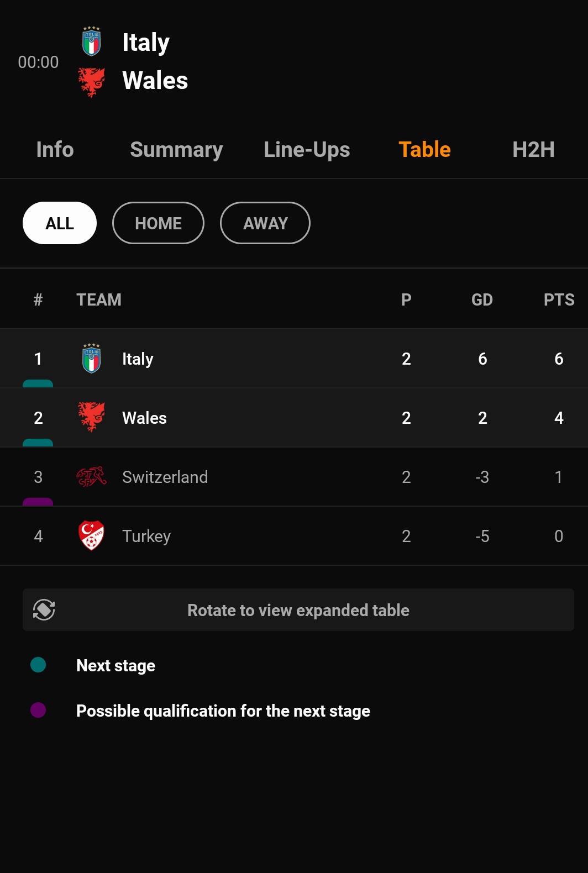Open Wales crest in standings row
The width and height of the screenshot is (588, 873).
(x=91, y=417)
